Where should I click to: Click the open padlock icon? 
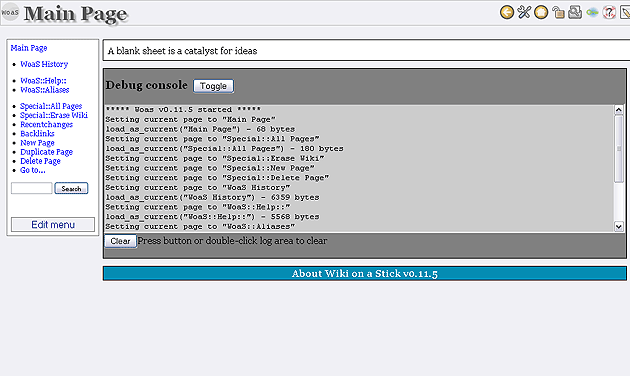558,12
